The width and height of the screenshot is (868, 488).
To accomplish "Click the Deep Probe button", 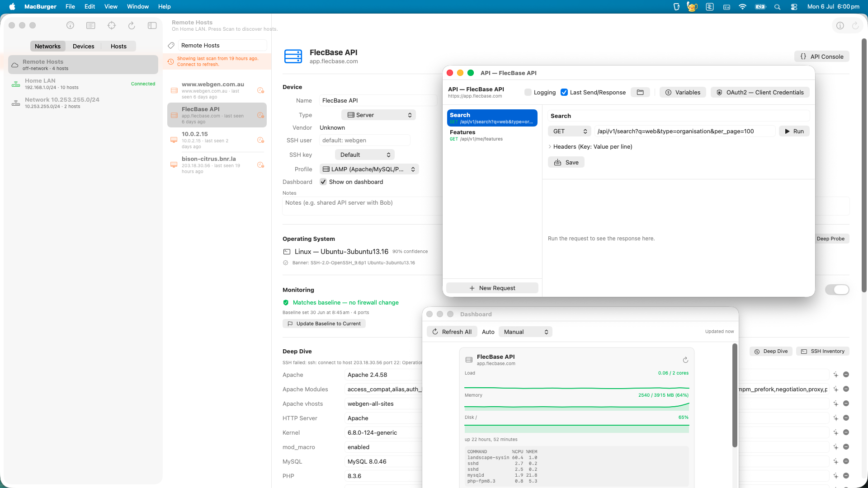I will pyautogui.click(x=831, y=239).
